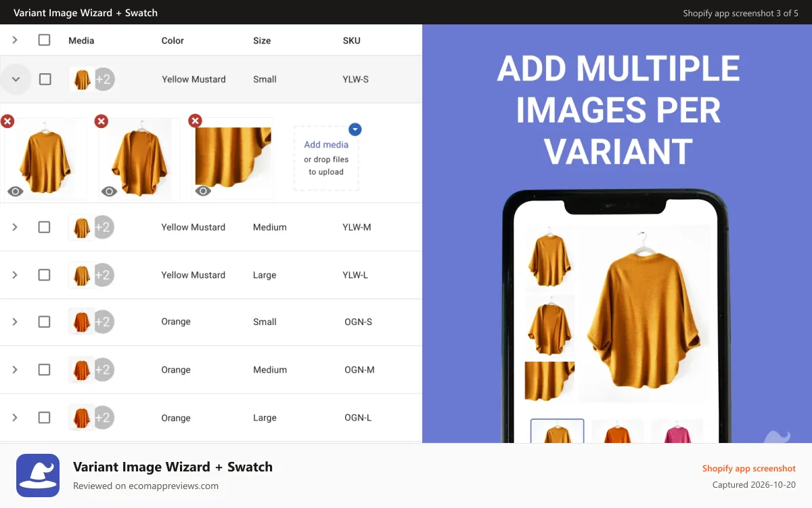Open media thumbnail in OGN-M row
The height and width of the screenshot is (508, 812).
pos(81,370)
